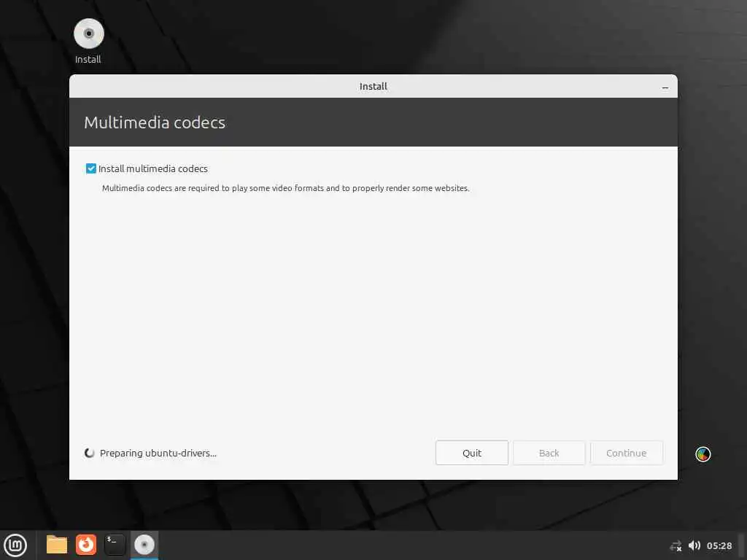Screen dimensions: 747x560
Task: Click the Continue button
Action: pos(626,453)
